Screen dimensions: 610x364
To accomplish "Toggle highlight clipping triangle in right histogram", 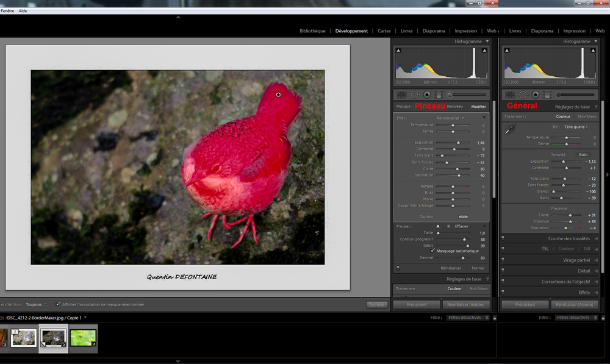I will pyautogui.click(x=593, y=50).
